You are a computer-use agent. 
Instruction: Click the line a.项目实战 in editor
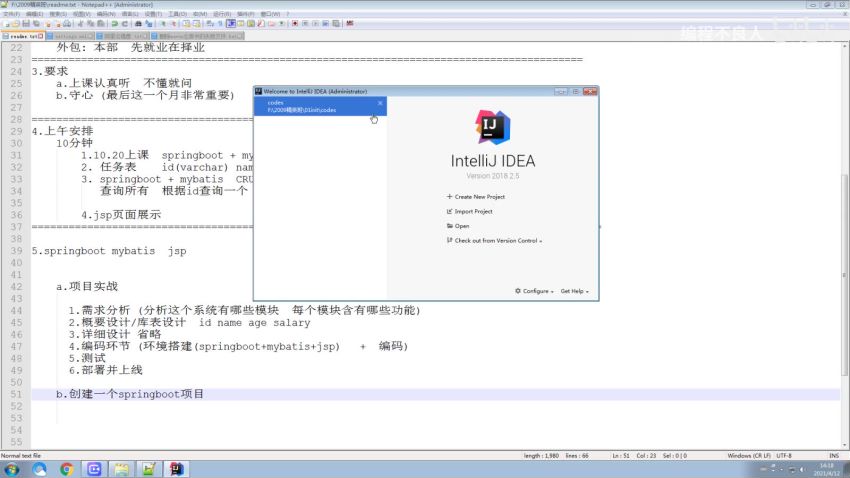pyautogui.click(x=87, y=287)
